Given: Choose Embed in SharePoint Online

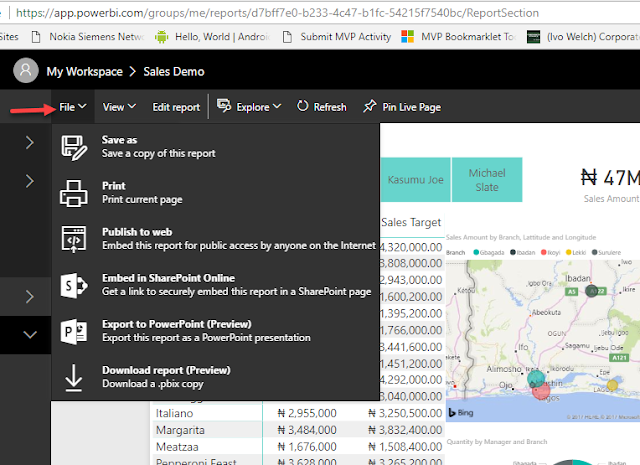Looking at the screenshot, I should 216,285.
